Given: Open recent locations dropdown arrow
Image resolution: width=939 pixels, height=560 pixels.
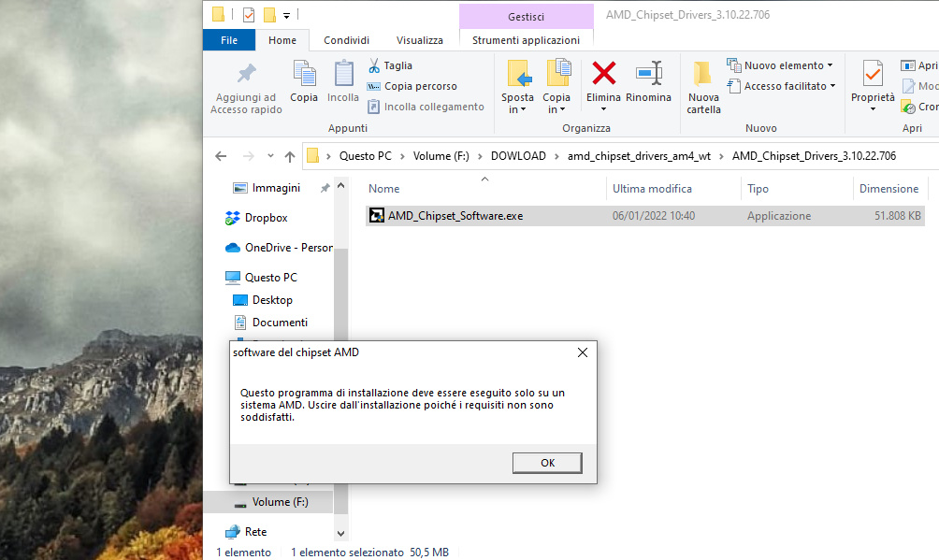Looking at the screenshot, I should pos(270,156).
